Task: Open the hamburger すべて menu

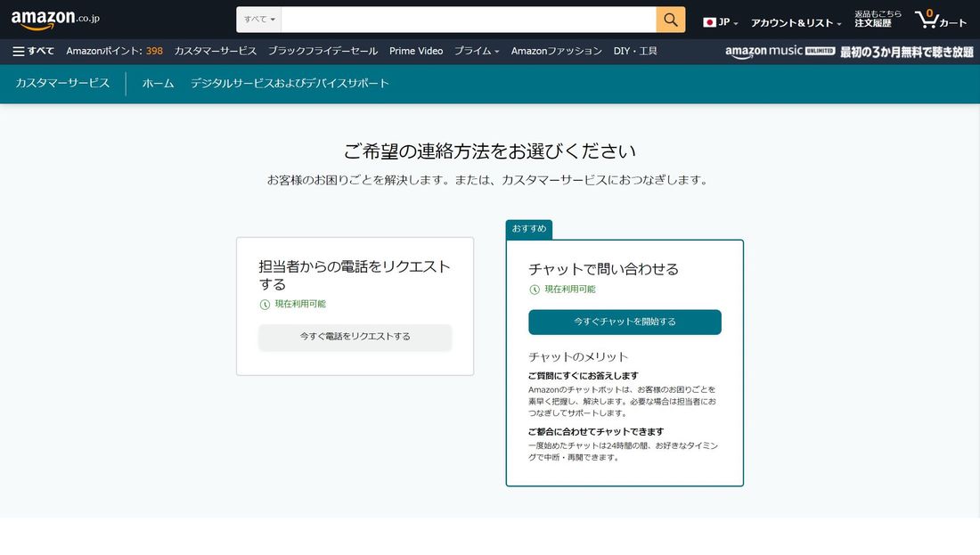Action: [x=33, y=52]
